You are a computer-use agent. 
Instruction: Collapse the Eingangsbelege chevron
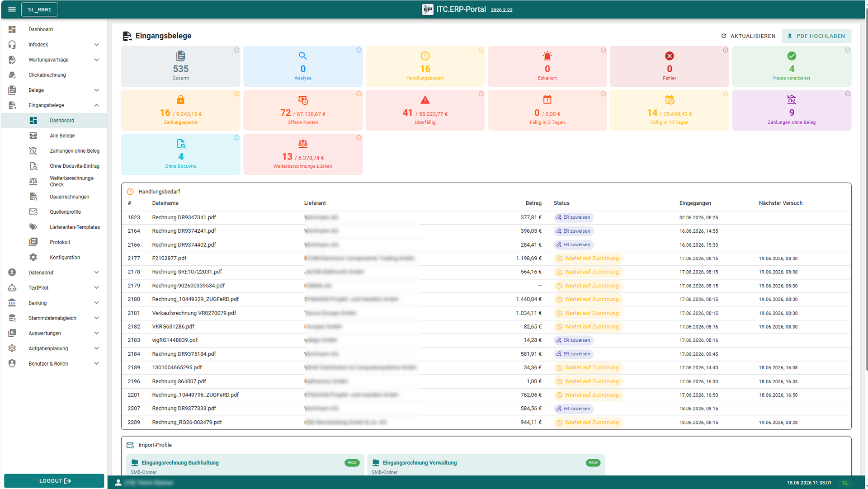click(96, 105)
